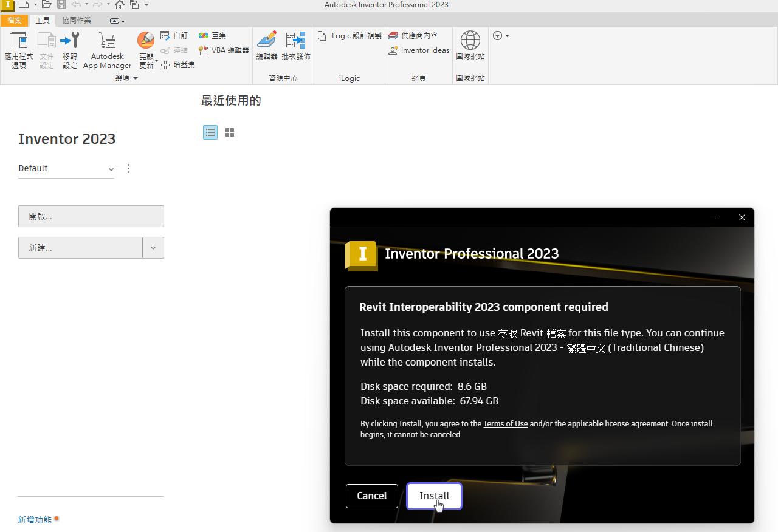Switch to the 協同作業 ribbon tab

pyautogui.click(x=77, y=21)
